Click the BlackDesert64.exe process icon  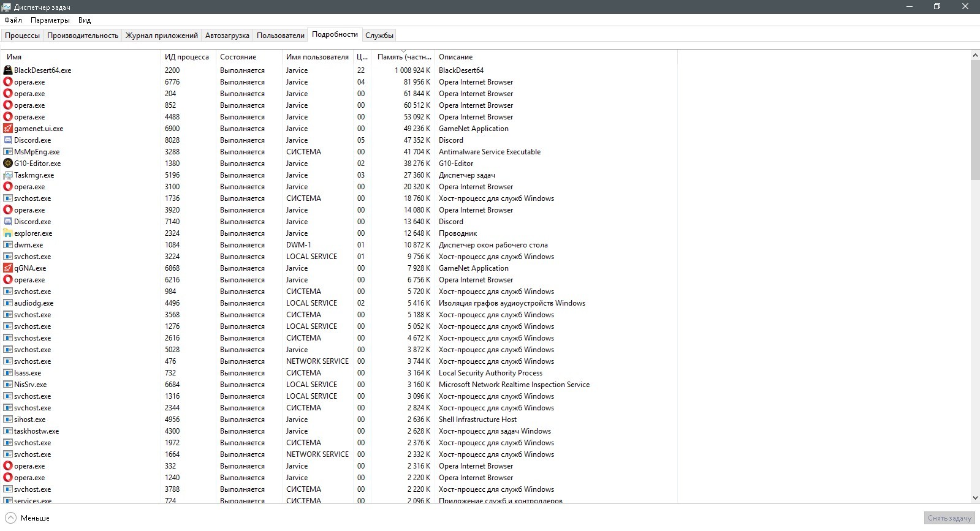point(8,70)
